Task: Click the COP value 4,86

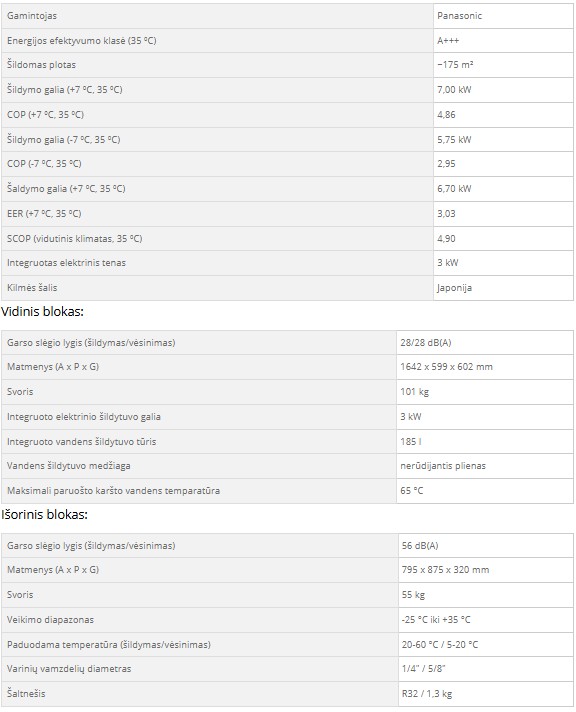Action: (446, 115)
